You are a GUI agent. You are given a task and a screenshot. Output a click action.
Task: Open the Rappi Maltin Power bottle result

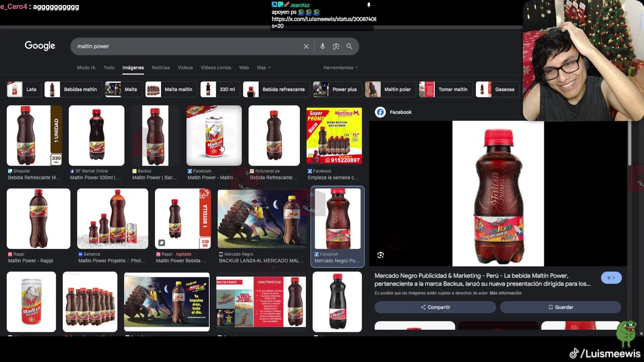tap(38, 219)
